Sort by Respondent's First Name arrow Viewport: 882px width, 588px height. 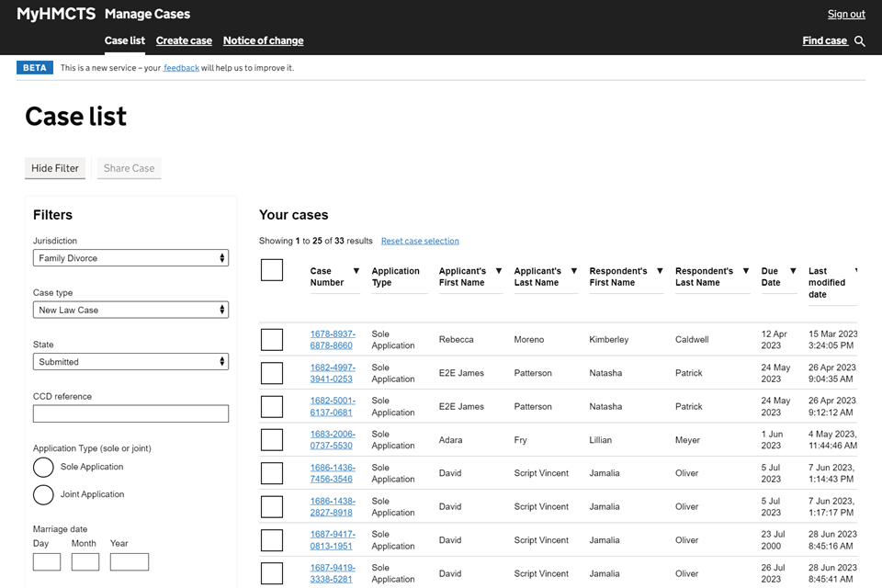point(660,271)
